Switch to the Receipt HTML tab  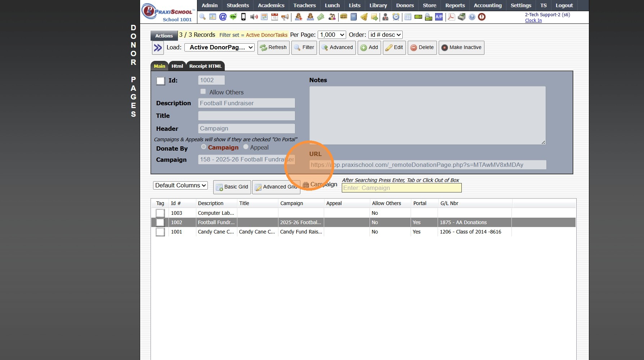pyautogui.click(x=205, y=66)
